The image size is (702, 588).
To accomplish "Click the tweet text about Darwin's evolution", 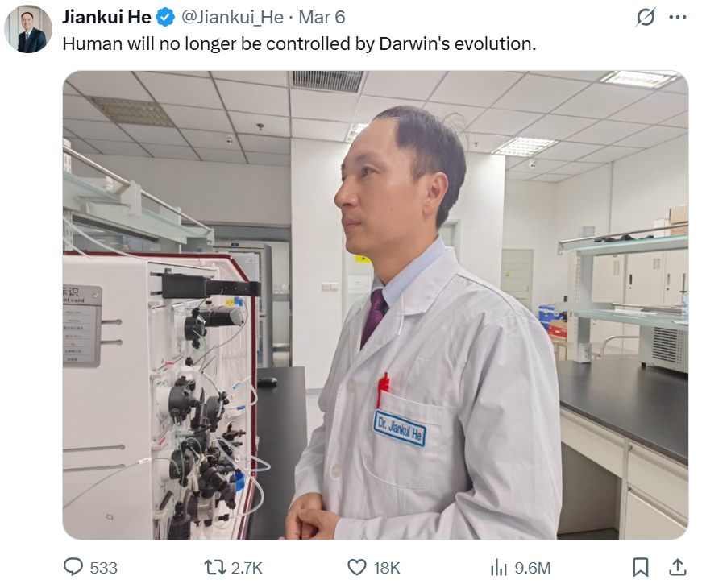I will pyautogui.click(x=299, y=43).
